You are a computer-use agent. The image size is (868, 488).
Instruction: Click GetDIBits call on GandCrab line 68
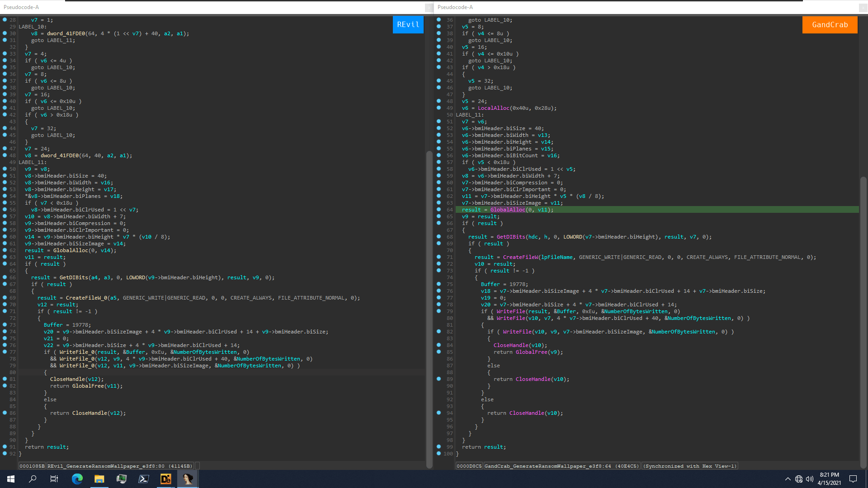(x=511, y=237)
